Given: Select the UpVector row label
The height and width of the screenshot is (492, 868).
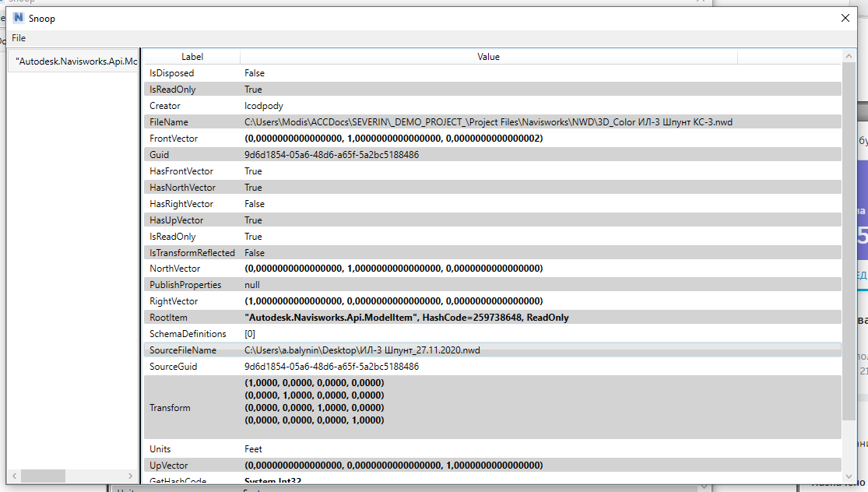Looking at the screenshot, I should [168, 466].
